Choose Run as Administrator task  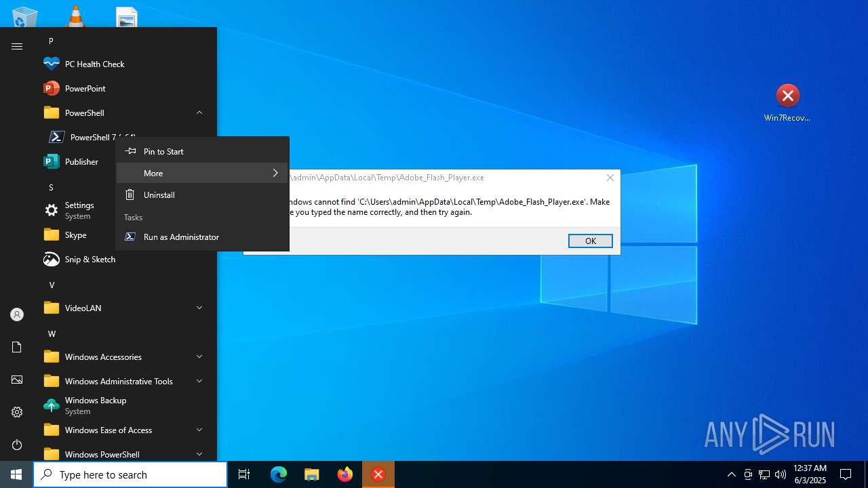[x=202, y=237]
